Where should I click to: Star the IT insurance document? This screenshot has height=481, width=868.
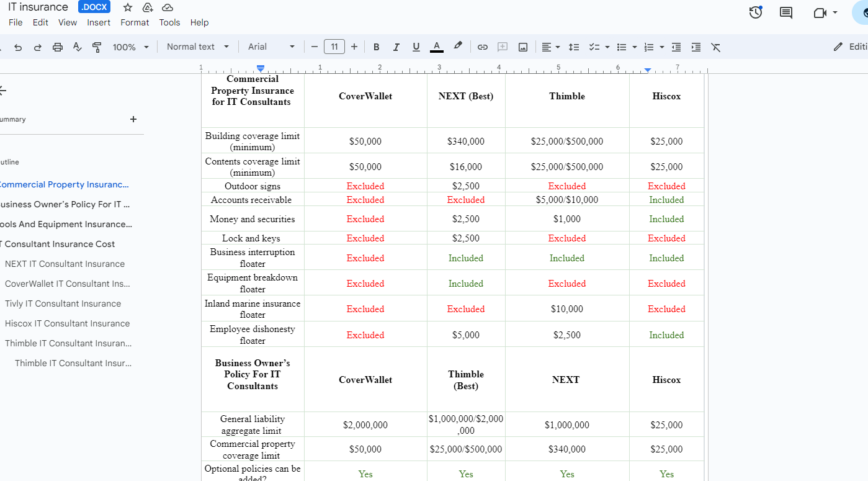coord(128,7)
